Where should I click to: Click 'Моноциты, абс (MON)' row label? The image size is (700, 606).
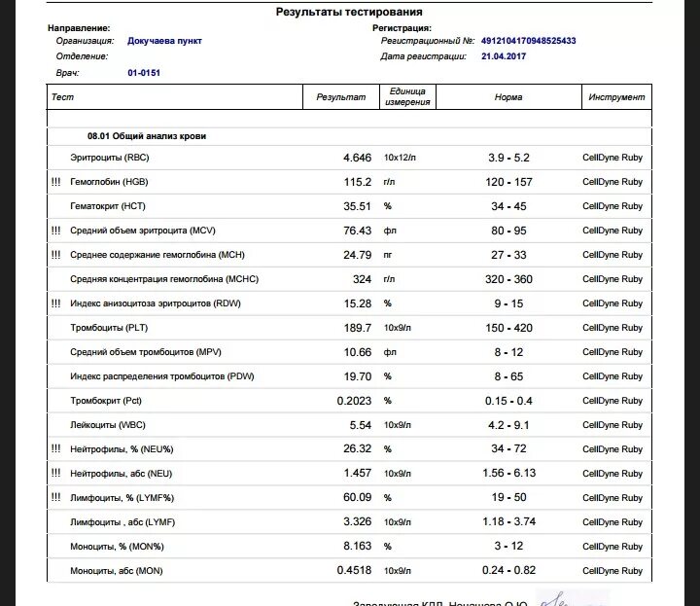117,571
